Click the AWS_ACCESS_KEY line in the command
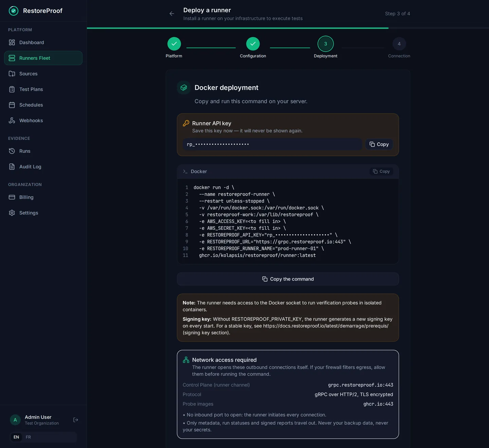489x448 pixels. click(x=242, y=221)
